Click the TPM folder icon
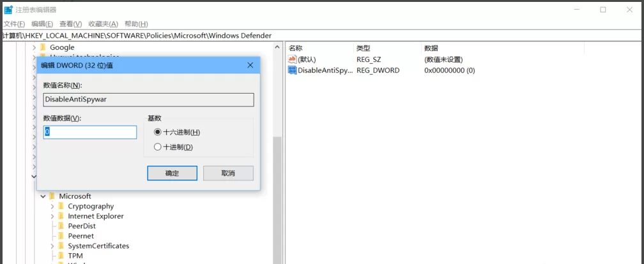 coord(61,255)
